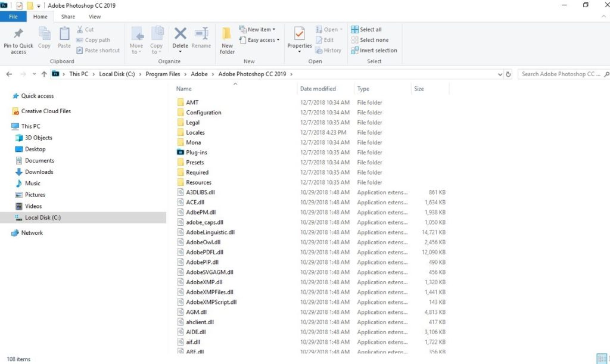Refresh the current folder view

(508, 74)
